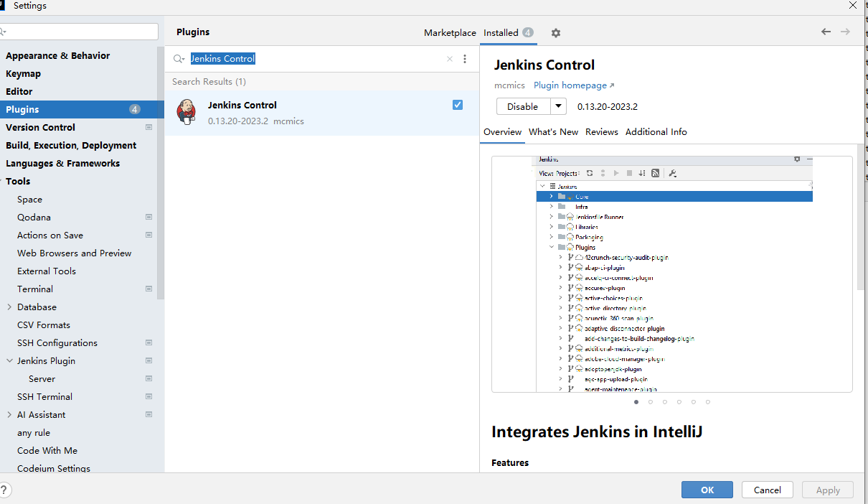Collapse the Jenkins Plugin settings node
The image size is (868, 504).
point(9,360)
